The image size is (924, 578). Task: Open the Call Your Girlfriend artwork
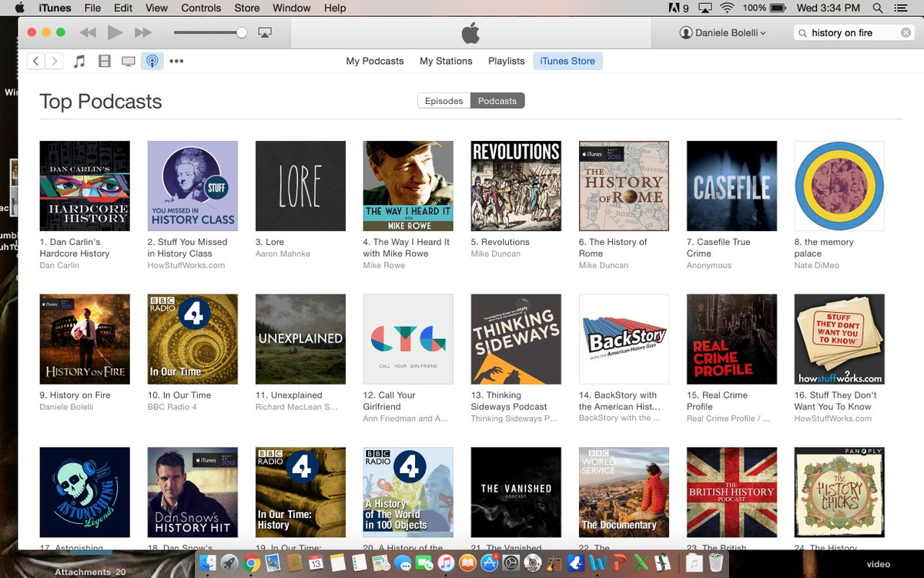[408, 339]
